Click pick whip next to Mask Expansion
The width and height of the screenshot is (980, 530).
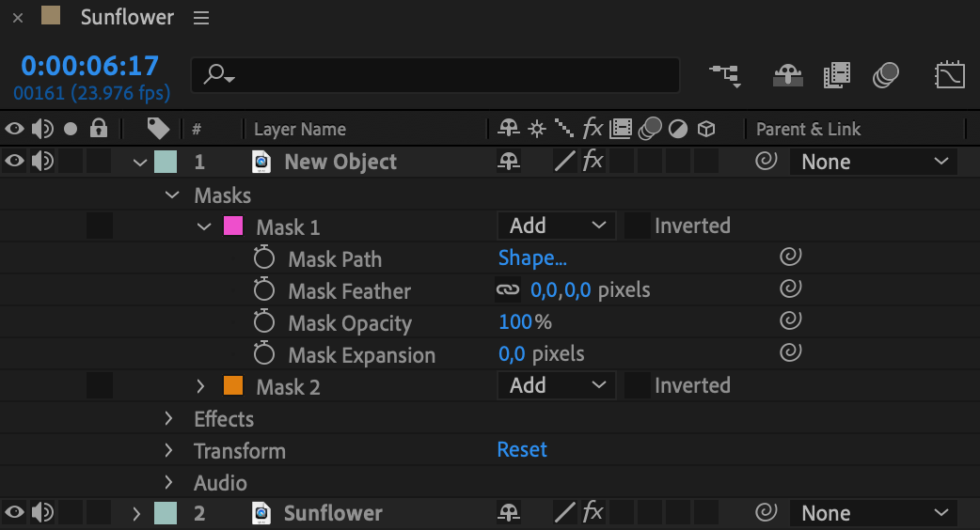tap(790, 352)
